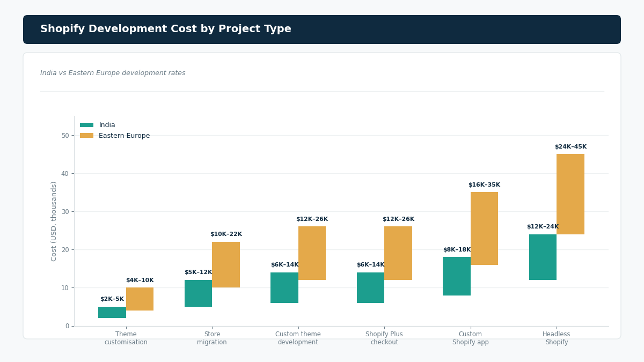This screenshot has width=644, height=362.
Task: Click India bar for Custom theme development
Action: [x=284, y=287]
